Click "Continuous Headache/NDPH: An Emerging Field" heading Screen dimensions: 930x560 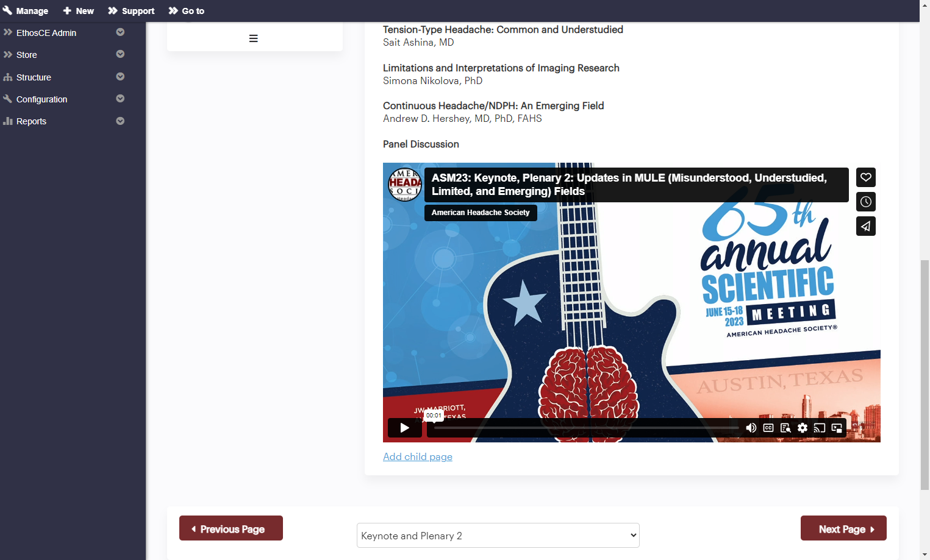[x=493, y=106]
